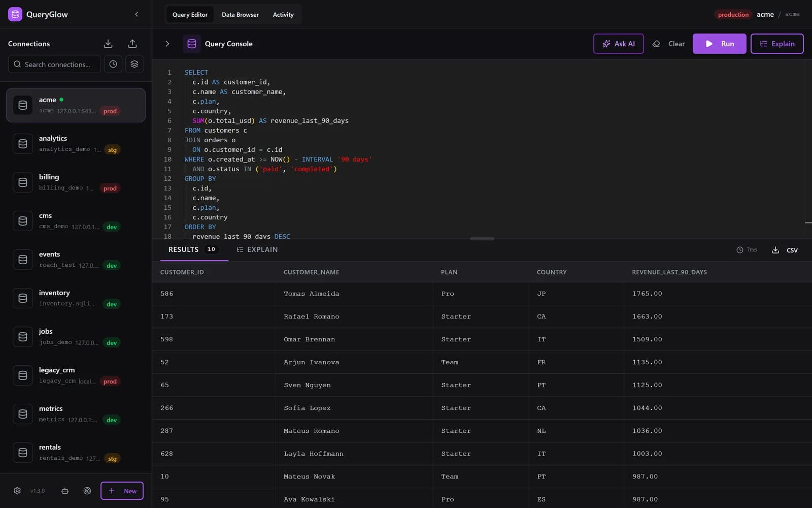Open Ask AI assistant
The width and height of the screenshot is (812, 508).
pos(618,44)
